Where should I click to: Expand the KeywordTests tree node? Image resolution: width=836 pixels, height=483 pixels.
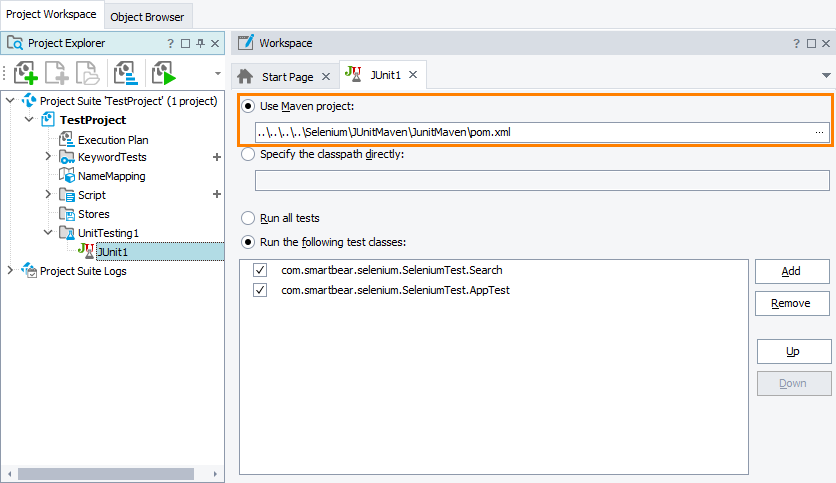pos(48,157)
